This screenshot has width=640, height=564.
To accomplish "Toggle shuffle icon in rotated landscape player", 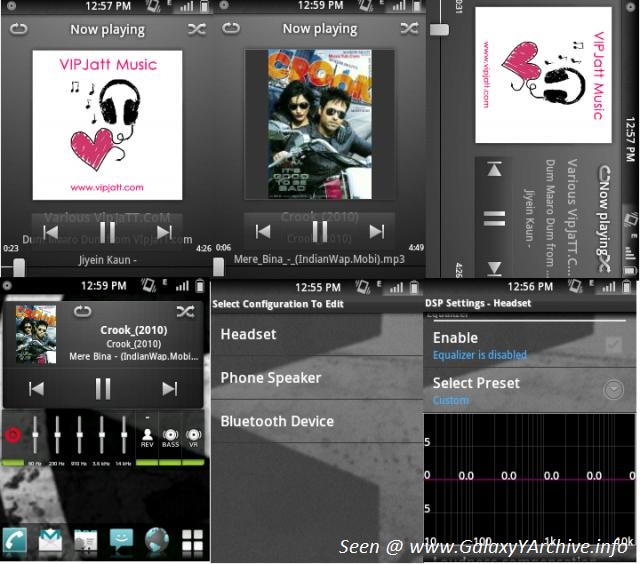I will pos(604,263).
